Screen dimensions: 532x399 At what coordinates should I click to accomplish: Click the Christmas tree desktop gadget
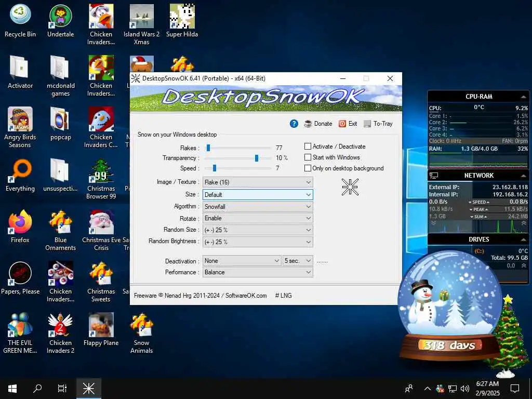coord(507,336)
